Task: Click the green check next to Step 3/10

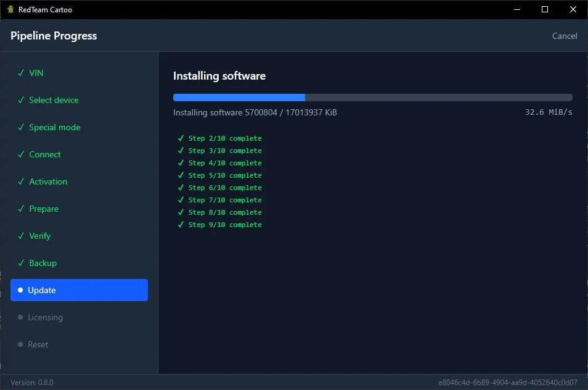Action: (x=181, y=151)
